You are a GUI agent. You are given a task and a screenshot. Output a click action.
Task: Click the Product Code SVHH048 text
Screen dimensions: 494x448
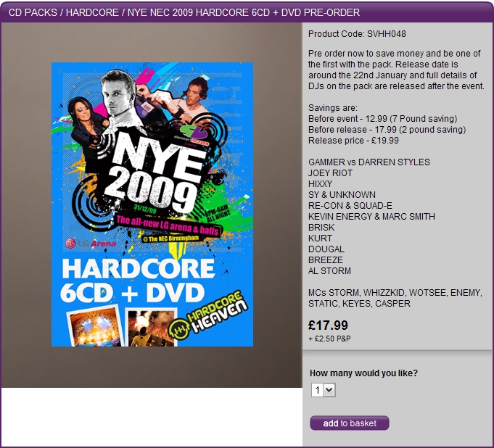347,34
